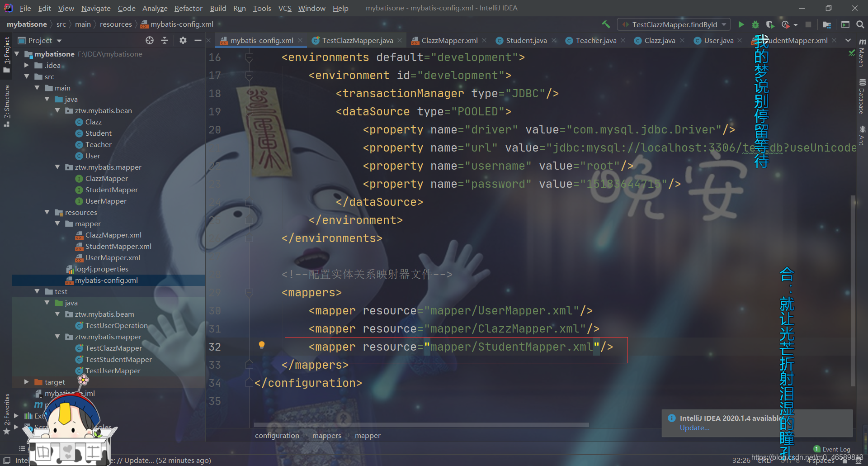This screenshot has width=868, height=466.
Task: Run with coverage shield icon
Action: [x=770, y=24]
